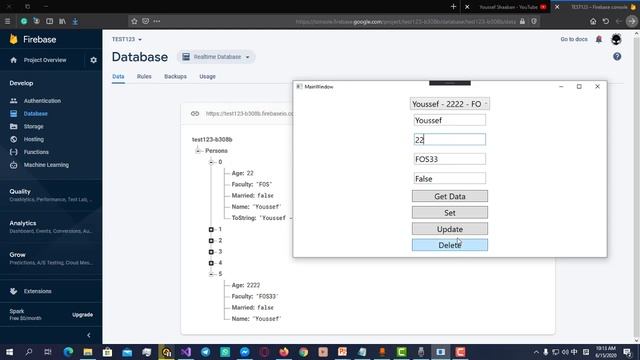Open Extensions in the sidebar

click(x=37, y=291)
